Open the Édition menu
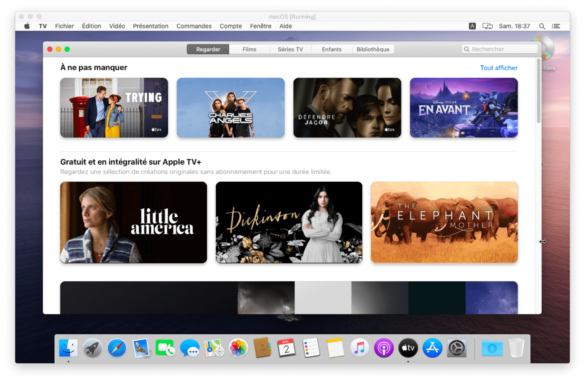Image resolution: width=585 pixels, height=382 pixels. pyautogui.click(x=91, y=26)
